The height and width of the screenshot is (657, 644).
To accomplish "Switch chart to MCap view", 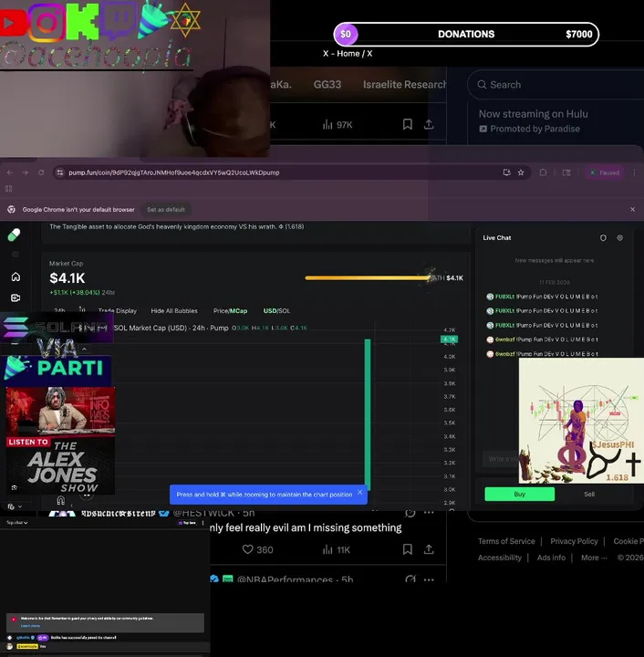I will [238, 311].
